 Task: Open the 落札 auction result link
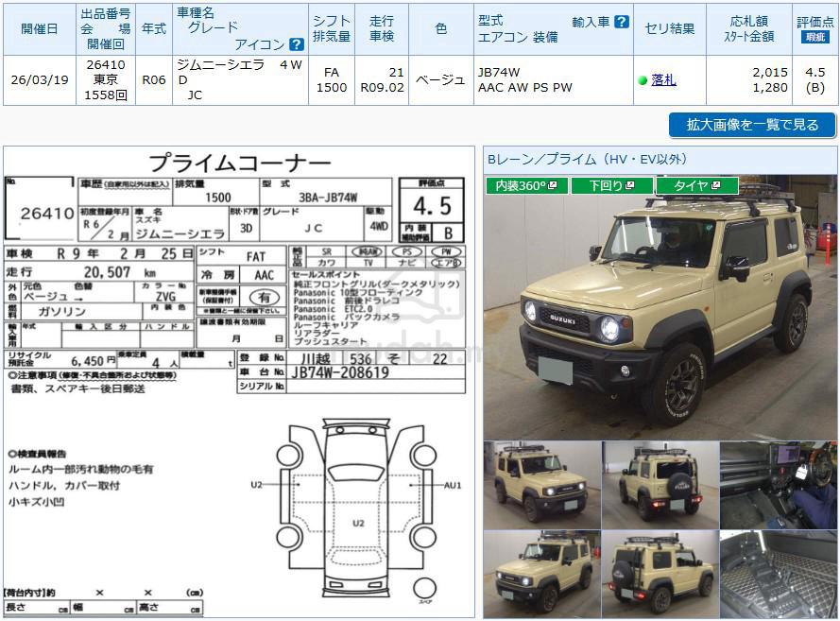(x=663, y=80)
